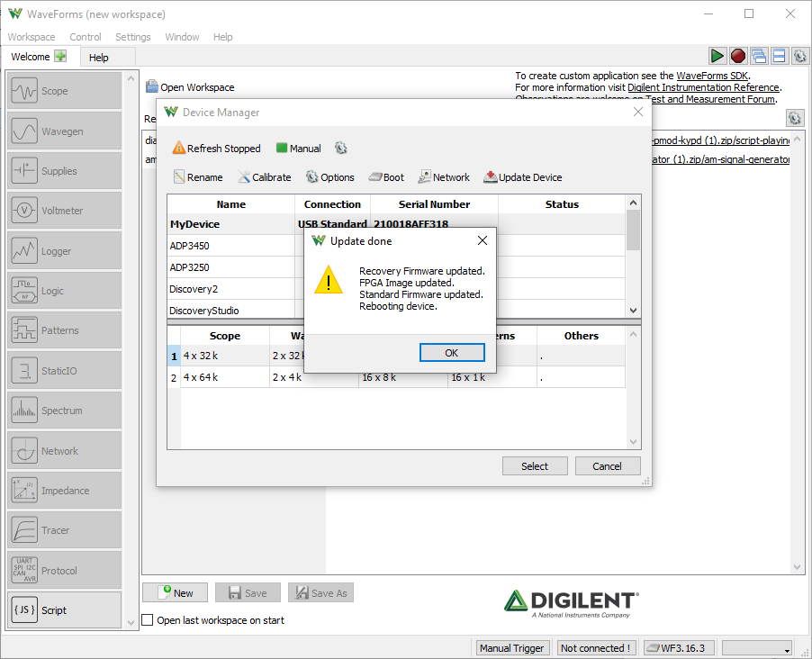Open the Voltmeter instrument
The image size is (812, 659).
[64, 211]
